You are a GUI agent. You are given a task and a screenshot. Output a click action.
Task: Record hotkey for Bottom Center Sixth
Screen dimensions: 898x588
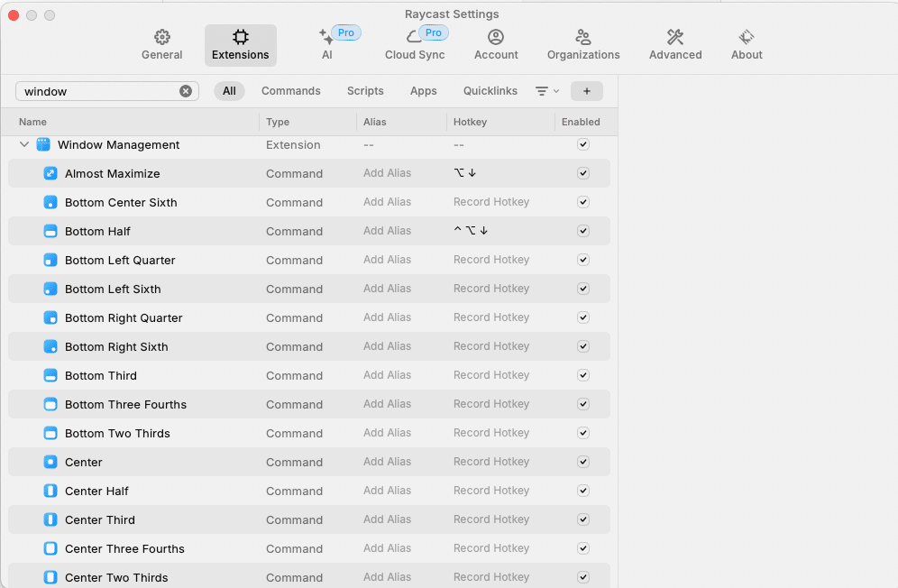[491, 202]
